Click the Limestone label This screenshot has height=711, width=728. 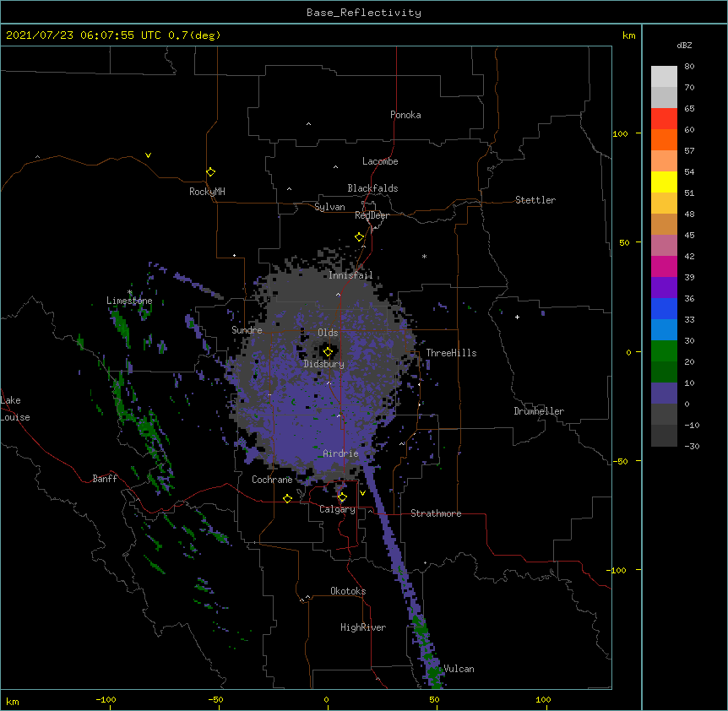click(x=129, y=301)
